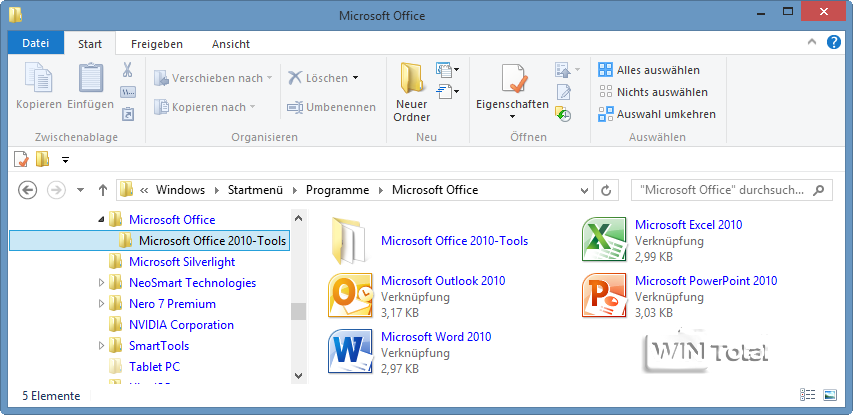Click Programme in the address breadcrumb
853x415 pixels.
pyautogui.click(x=337, y=190)
